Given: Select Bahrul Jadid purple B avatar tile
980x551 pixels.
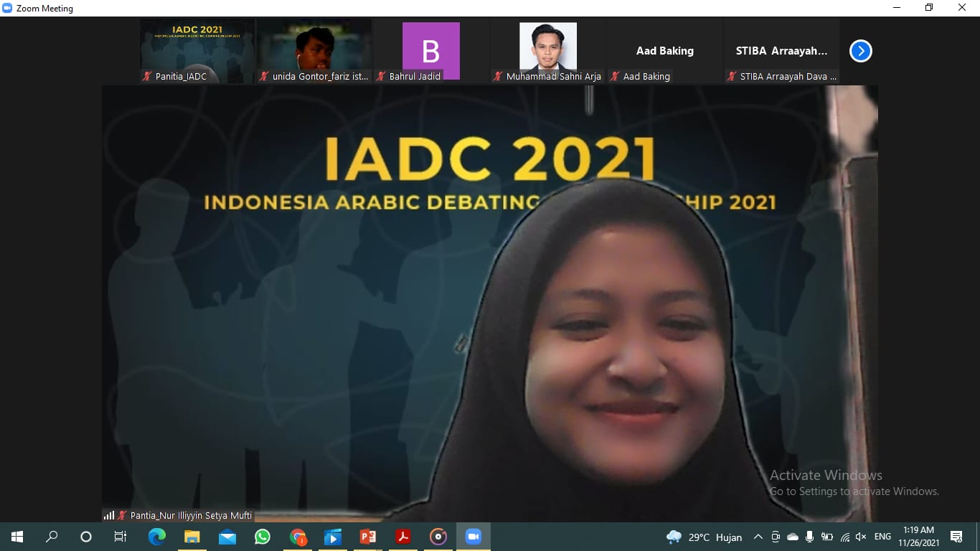Looking at the screenshot, I should 431,51.
